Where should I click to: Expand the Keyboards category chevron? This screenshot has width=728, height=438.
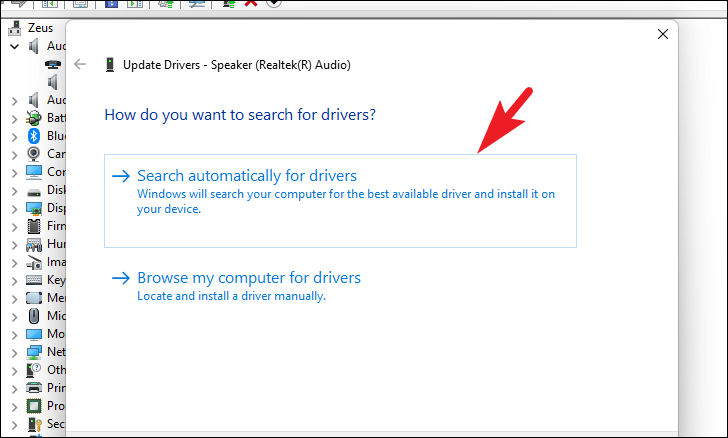pos(14,280)
